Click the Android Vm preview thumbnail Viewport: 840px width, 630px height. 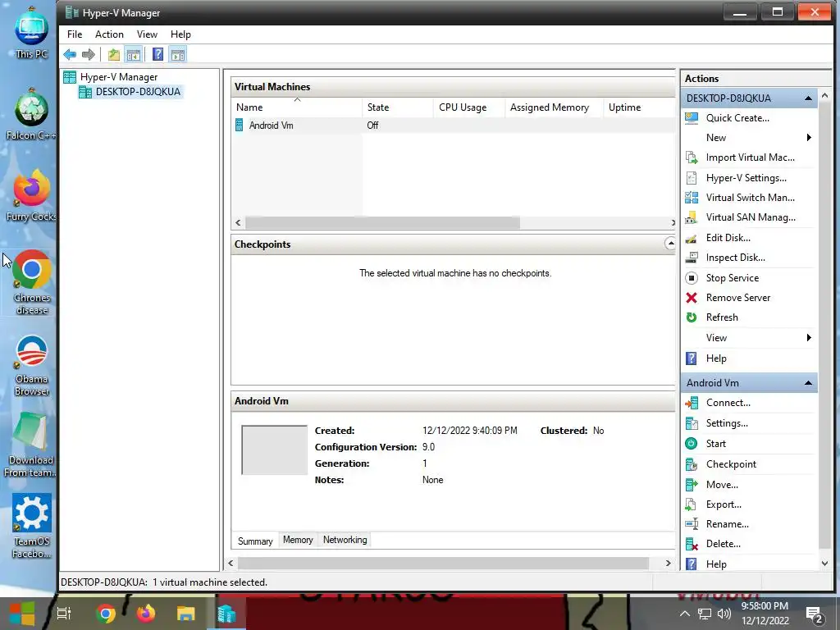tap(274, 450)
